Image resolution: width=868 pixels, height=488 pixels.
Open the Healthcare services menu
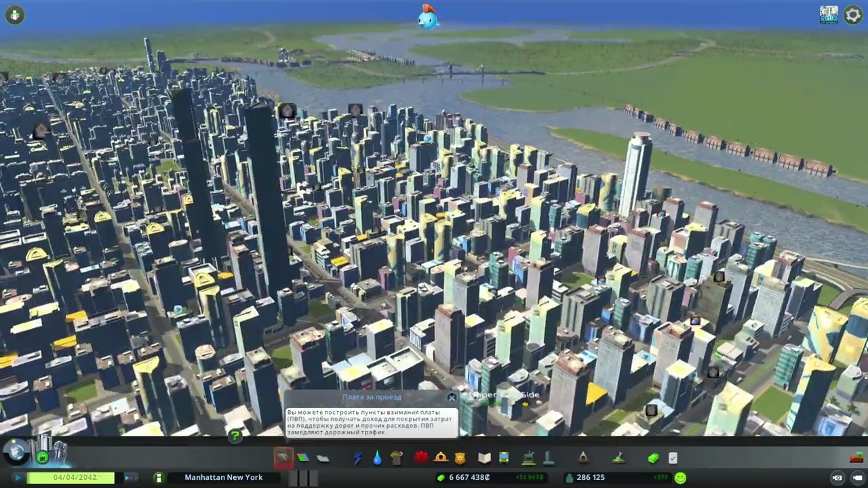[421, 457]
